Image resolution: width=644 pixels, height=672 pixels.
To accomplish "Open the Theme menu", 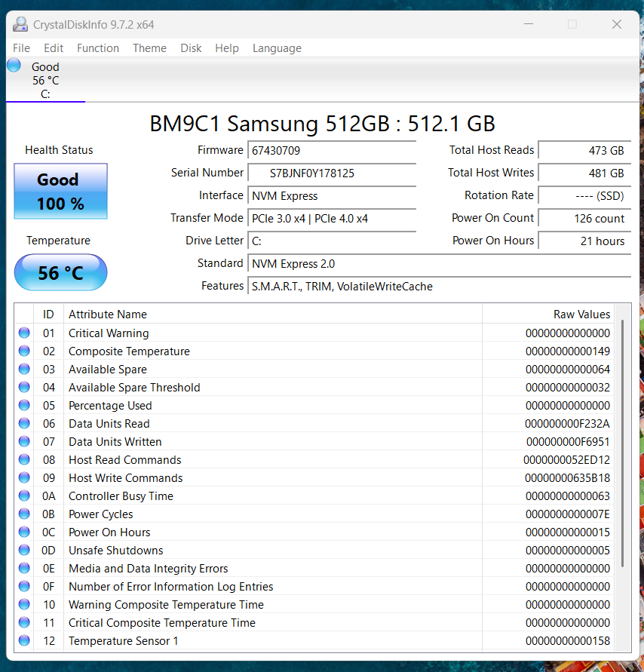I will point(149,48).
